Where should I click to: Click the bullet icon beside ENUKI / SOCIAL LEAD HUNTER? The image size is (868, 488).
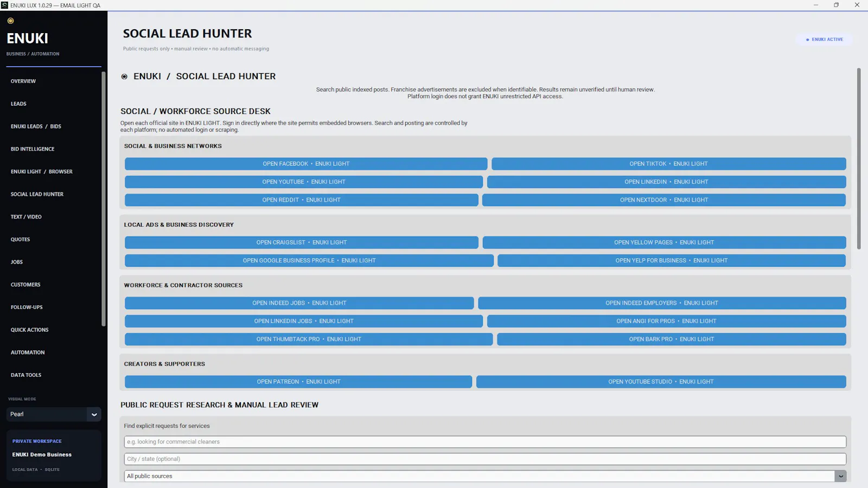tap(124, 76)
